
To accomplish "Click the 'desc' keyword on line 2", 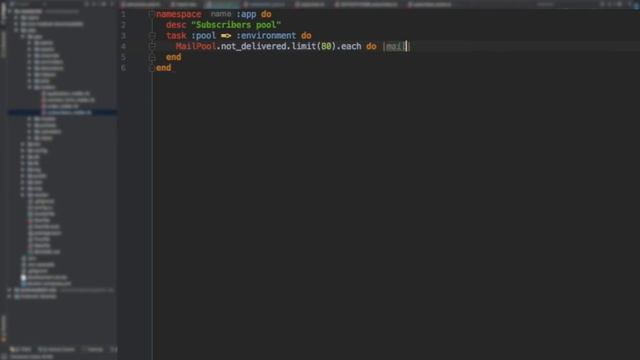I will click(176, 25).
